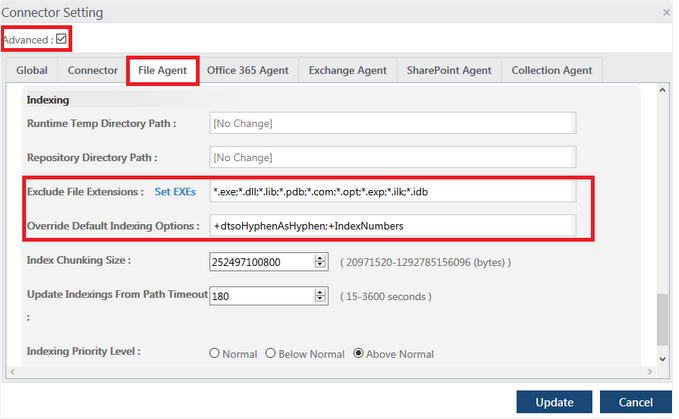Select Above Normal indexing priority

coord(359,354)
